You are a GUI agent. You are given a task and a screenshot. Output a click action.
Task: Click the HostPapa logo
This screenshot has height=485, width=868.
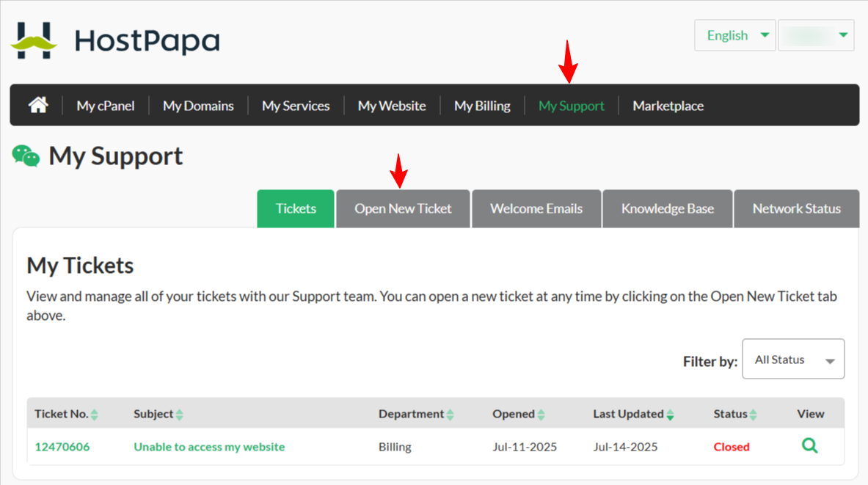pos(115,40)
